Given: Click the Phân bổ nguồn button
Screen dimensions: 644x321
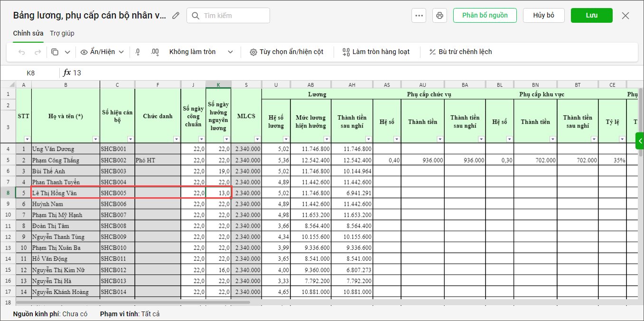Looking at the screenshot, I should [485, 15].
